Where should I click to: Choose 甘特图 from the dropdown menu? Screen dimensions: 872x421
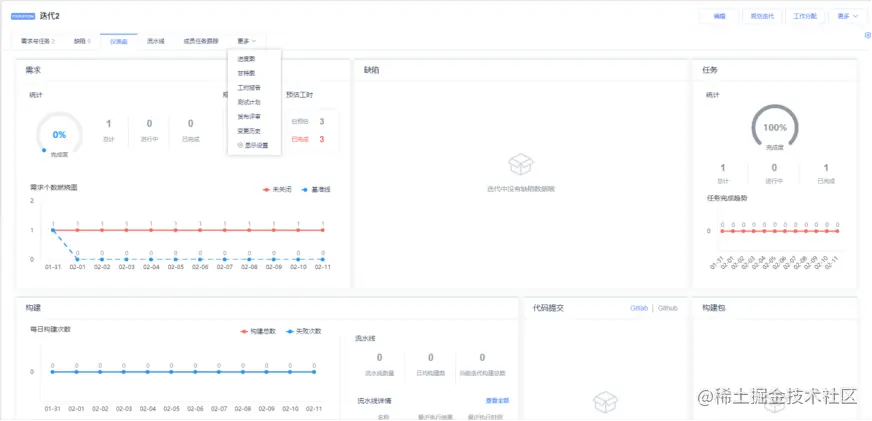point(246,73)
